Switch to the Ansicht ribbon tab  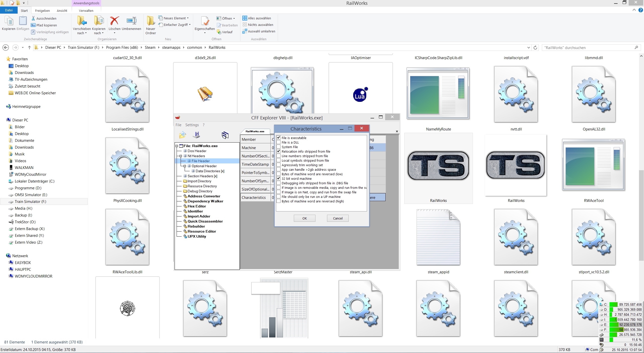coord(62,11)
